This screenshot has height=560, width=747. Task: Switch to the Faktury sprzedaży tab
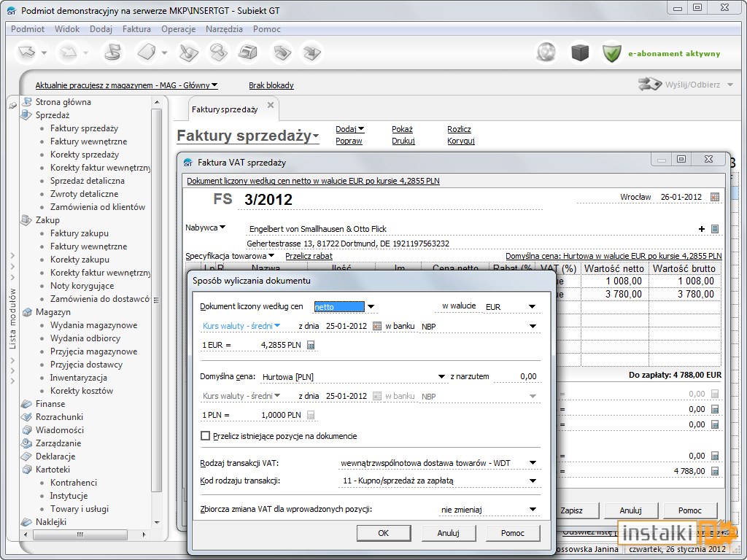tap(225, 109)
